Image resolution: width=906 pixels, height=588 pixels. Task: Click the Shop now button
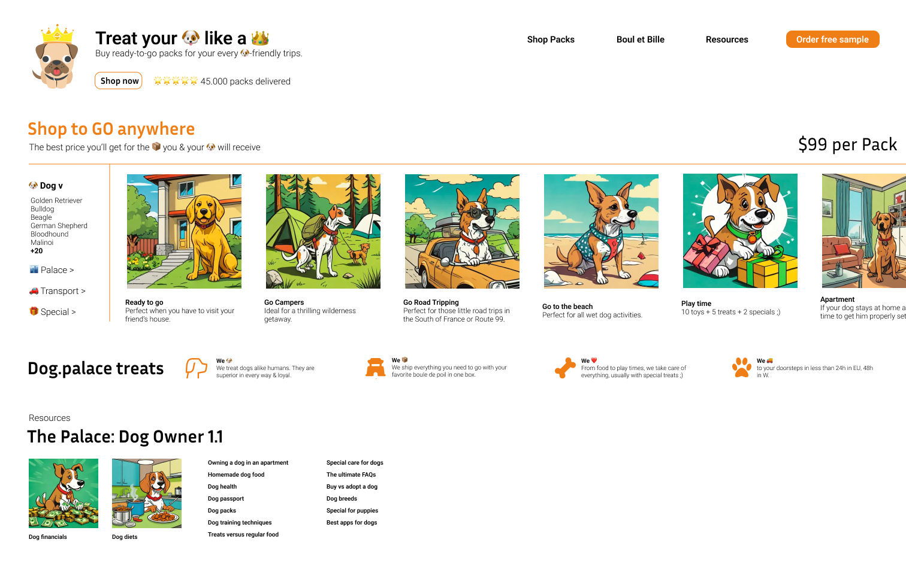(x=119, y=81)
